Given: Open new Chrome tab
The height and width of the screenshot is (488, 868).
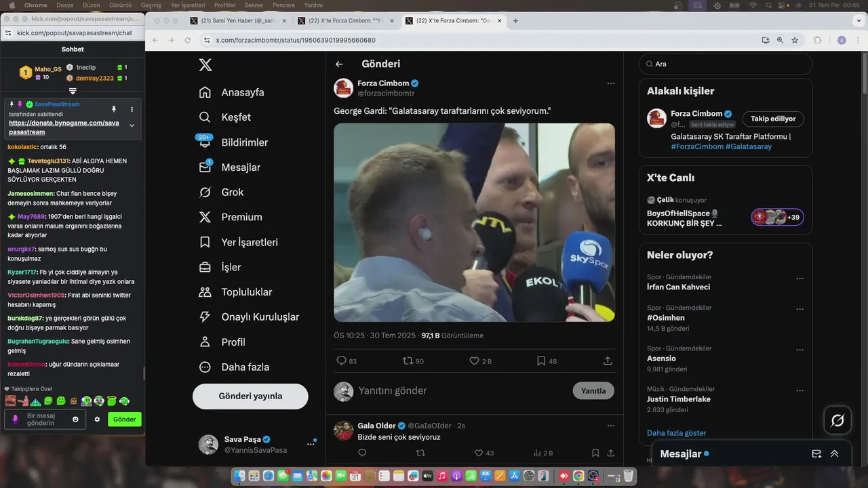Looking at the screenshot, I should tap(515, 21).
